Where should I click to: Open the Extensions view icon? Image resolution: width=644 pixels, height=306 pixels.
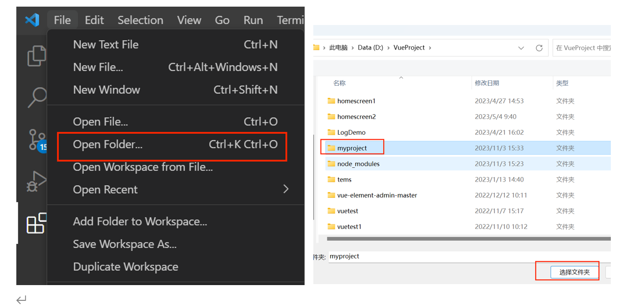(x=36, y=223)
